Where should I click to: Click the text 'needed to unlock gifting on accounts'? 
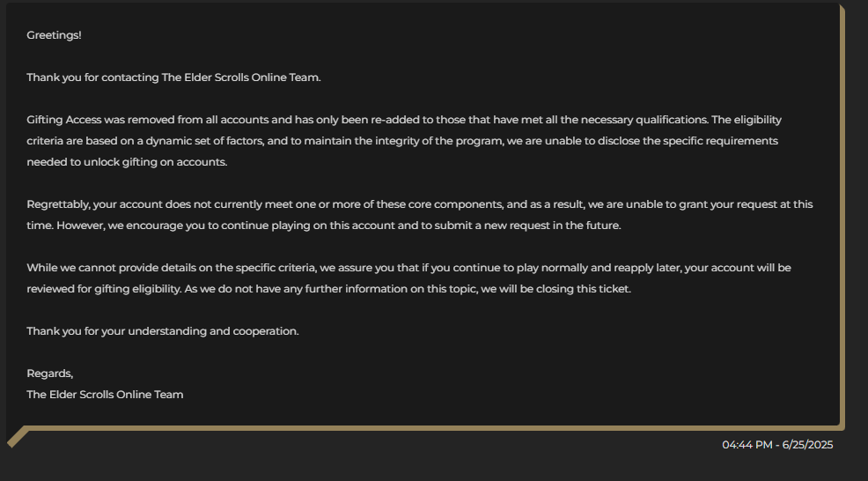(127, 162)
